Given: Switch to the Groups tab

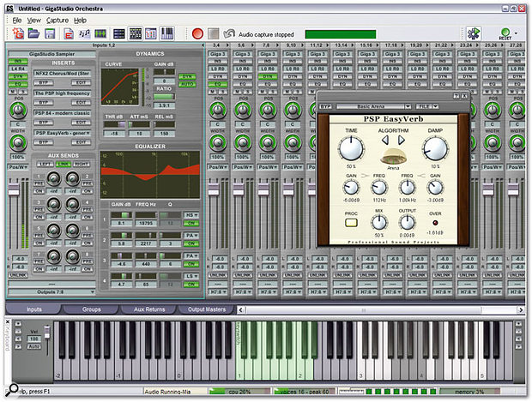Looking at the screenshot, I should 91,309.
